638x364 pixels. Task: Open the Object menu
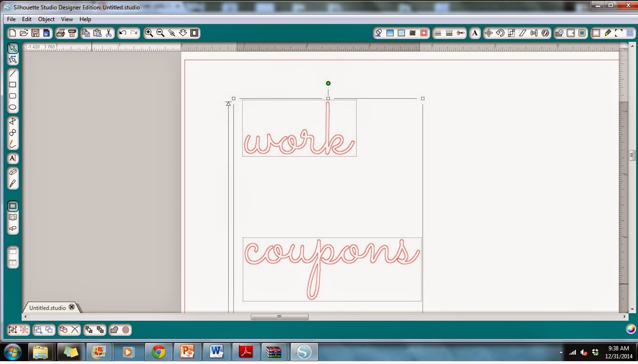(47, 19)
